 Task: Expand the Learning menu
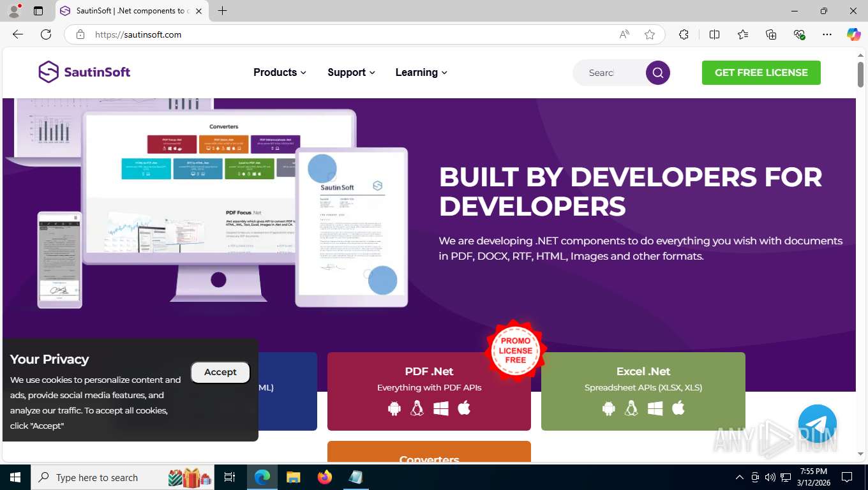tap(421, 73)
